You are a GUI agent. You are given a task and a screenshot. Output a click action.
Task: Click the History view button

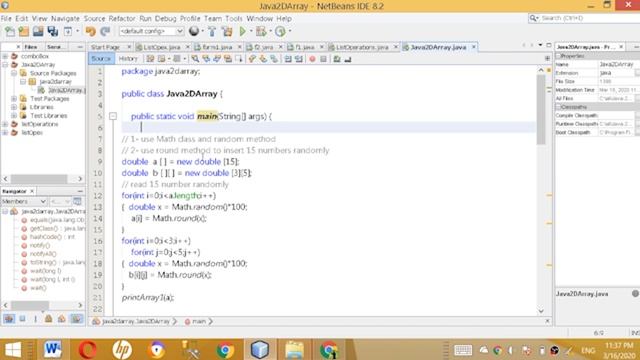(x=128, y=59)
